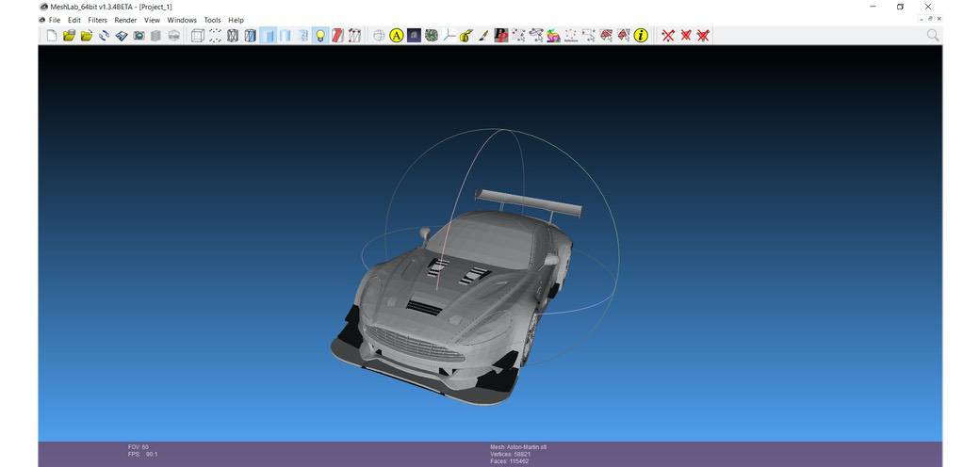Select faces in rectangular region icon
This screenshot has width=980, height=467.
click(606, 36)
